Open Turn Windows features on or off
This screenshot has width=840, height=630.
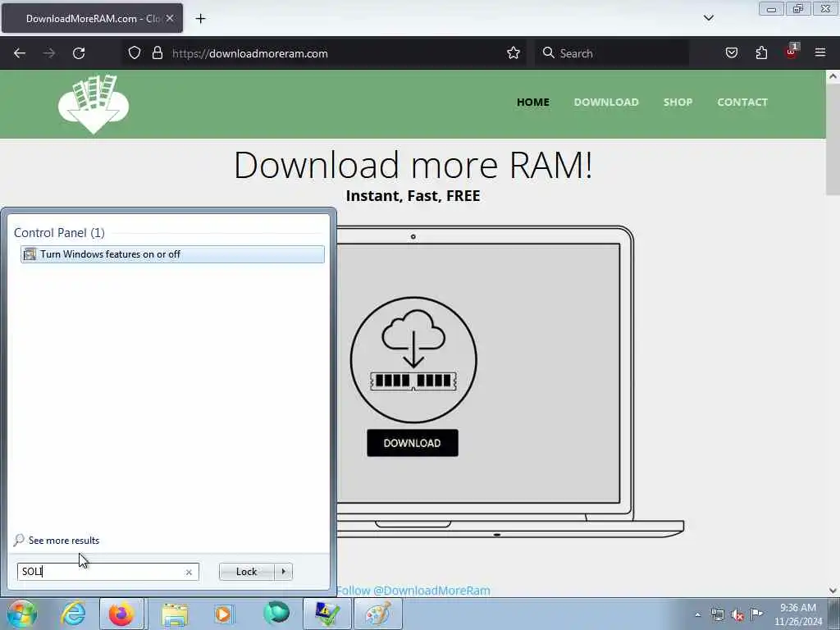(172, 254)
